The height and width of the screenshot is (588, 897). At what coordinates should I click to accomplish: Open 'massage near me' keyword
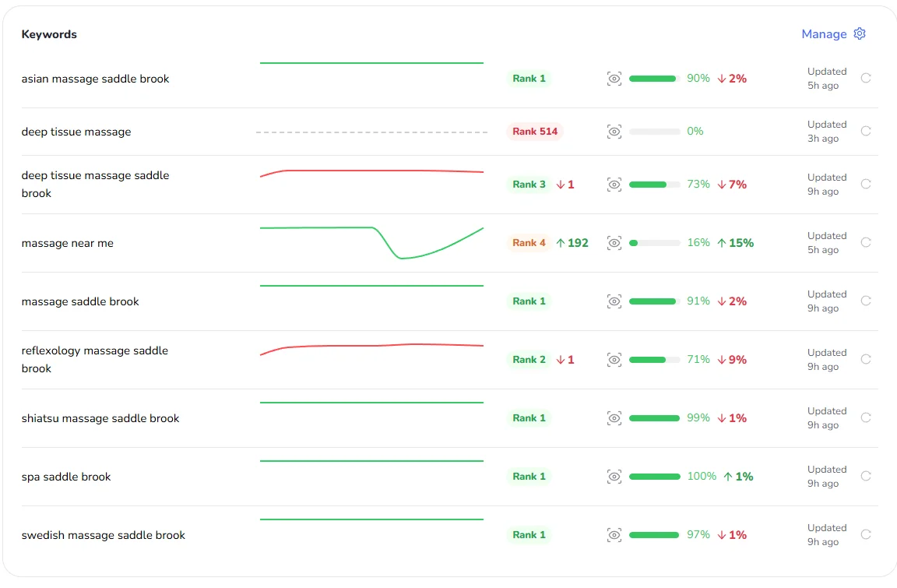pyautogui.click(x=68, y=243)
